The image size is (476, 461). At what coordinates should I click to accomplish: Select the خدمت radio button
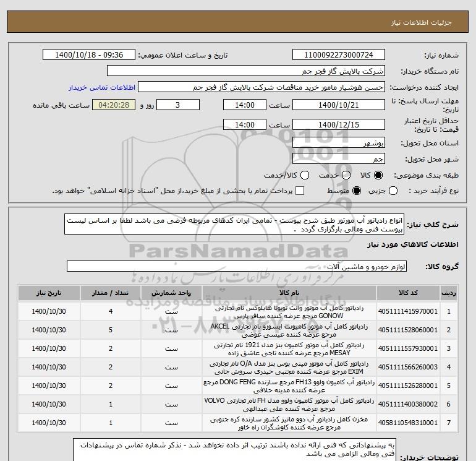[346, 175]
